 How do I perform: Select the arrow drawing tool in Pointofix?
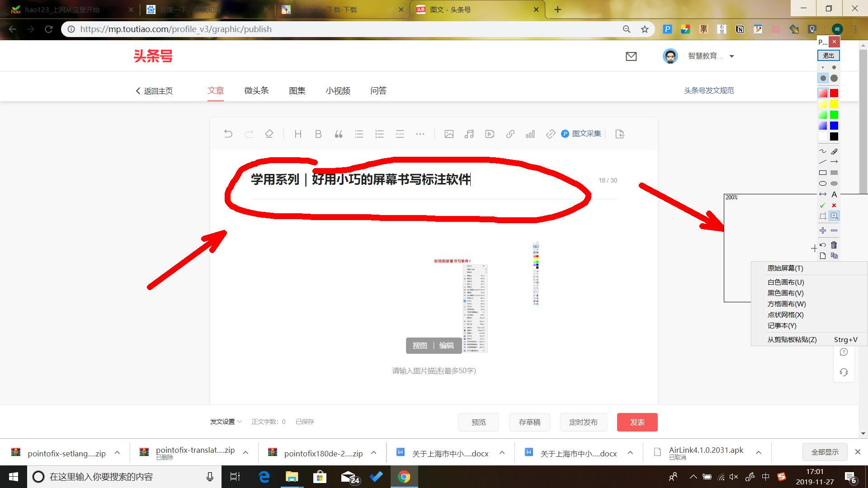tap(835, 162)
